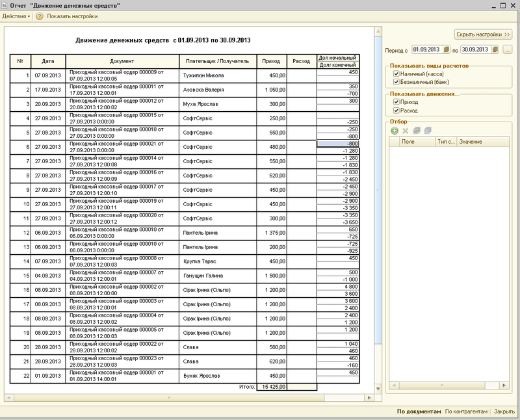The height and width of the screenshot is (420, 520).
Task: Uncheck the Наличный (касса) checkbox
Action: click(396, 74)
